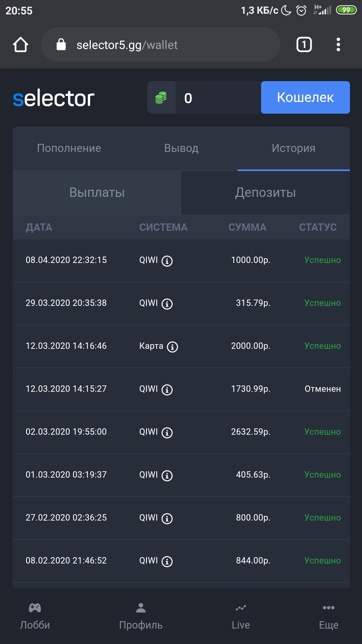This screenshot has height=644, width=362.
Task: Open the browser three-dot menu
Action: 338,45
